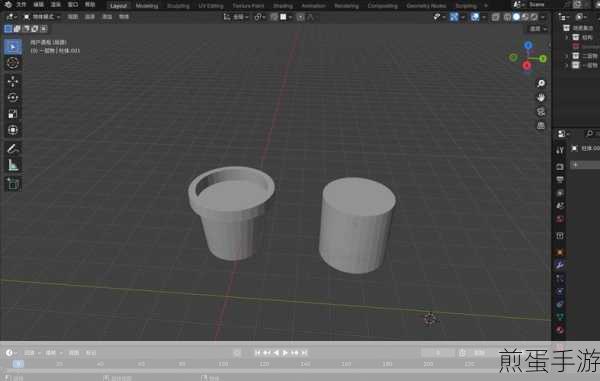Open the Modifiers wrench properties tab
Screen dimensions: 600x381
pyautogui.click(x=560, y=265)
